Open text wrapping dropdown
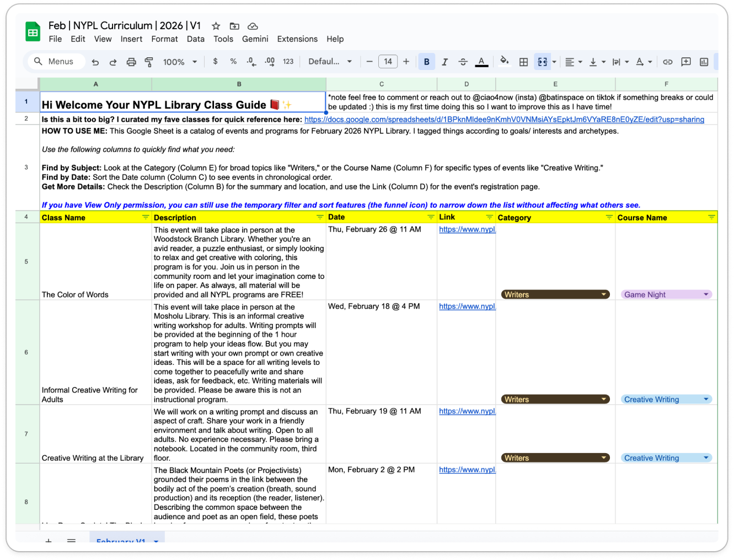Image resolution: width=734 pixels, height=560 pixels. click(620, 62)
